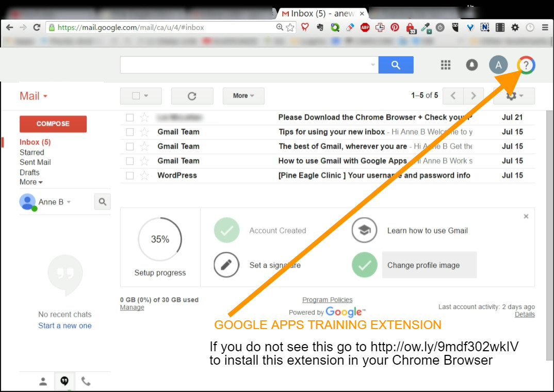Screen dimensions: 554x392
Task: Open the Program Policies link
Action: [x=327, y=300]
